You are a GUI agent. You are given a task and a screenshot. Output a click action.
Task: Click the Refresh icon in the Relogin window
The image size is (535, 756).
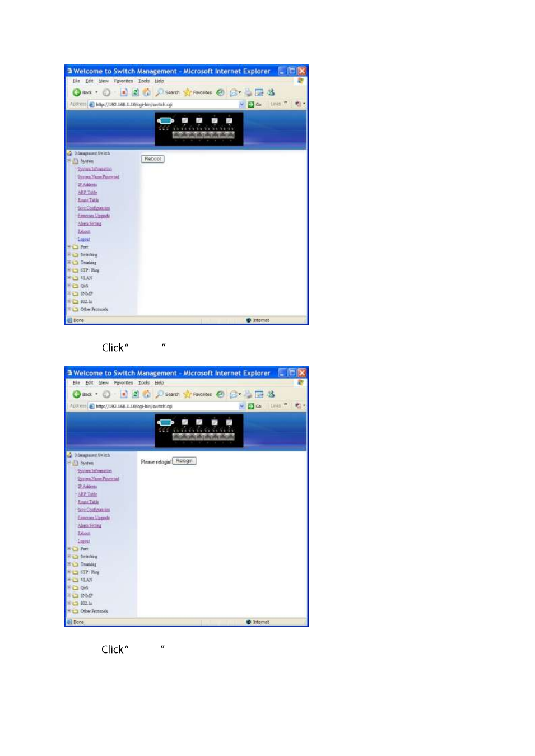tap(135, 394)
